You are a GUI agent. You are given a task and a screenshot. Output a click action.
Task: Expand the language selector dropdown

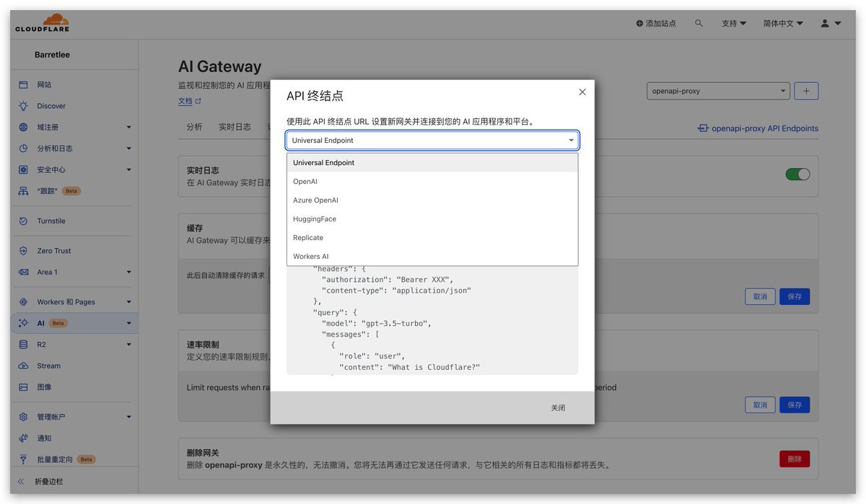[x=783, y=23]
